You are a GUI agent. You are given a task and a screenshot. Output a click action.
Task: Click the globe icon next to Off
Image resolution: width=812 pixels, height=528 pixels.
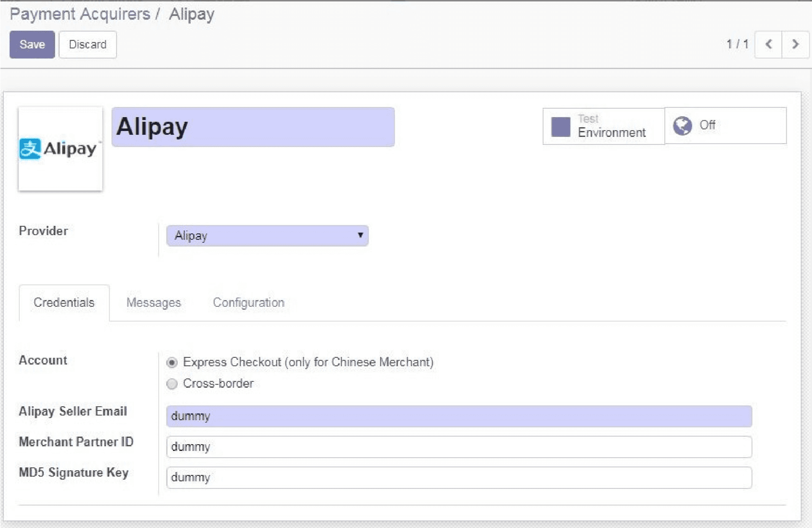point(682,126)
